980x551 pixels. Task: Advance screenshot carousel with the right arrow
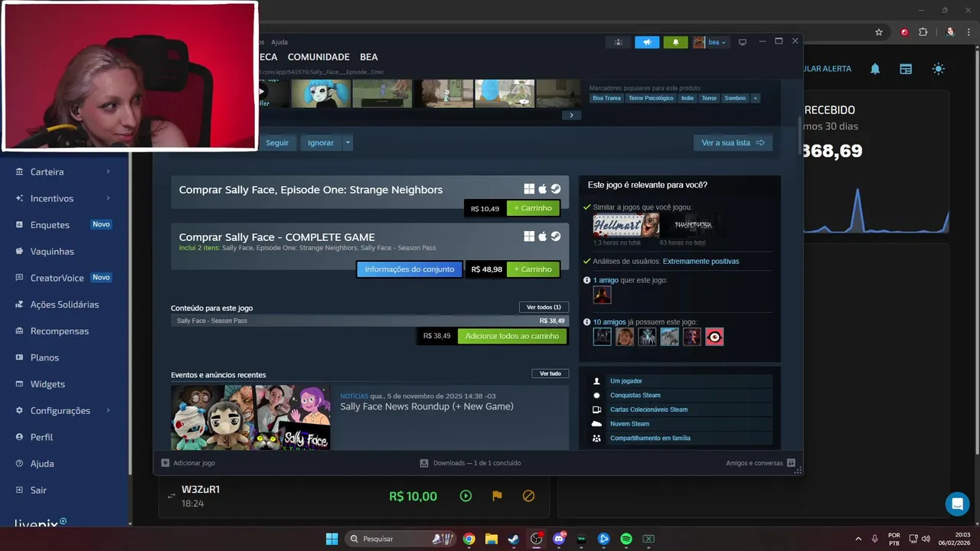(x=571, y=116)
